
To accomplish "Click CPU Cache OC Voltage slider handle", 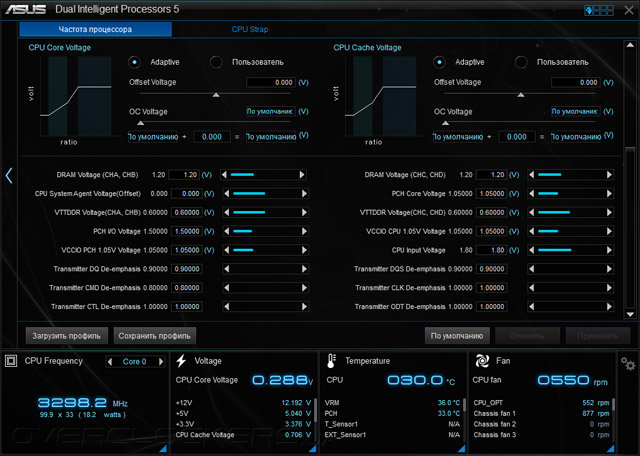I will [x=445, y=123].
